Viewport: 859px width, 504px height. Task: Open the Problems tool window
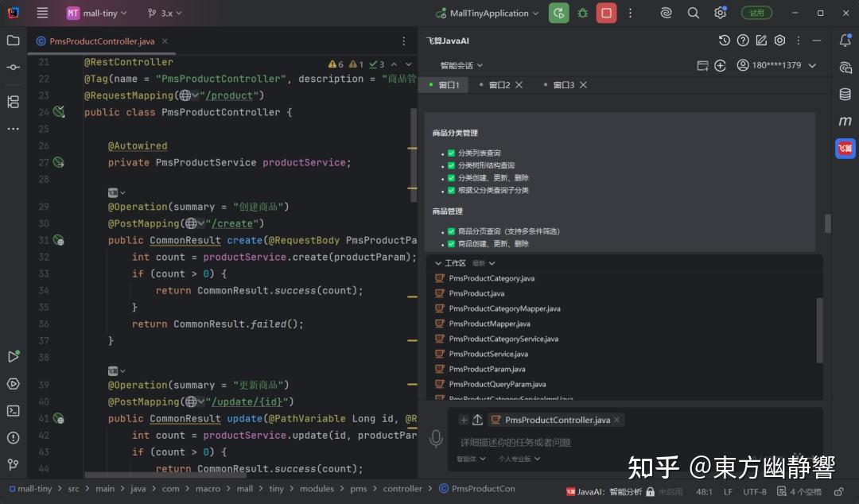[x=14, y=438]
